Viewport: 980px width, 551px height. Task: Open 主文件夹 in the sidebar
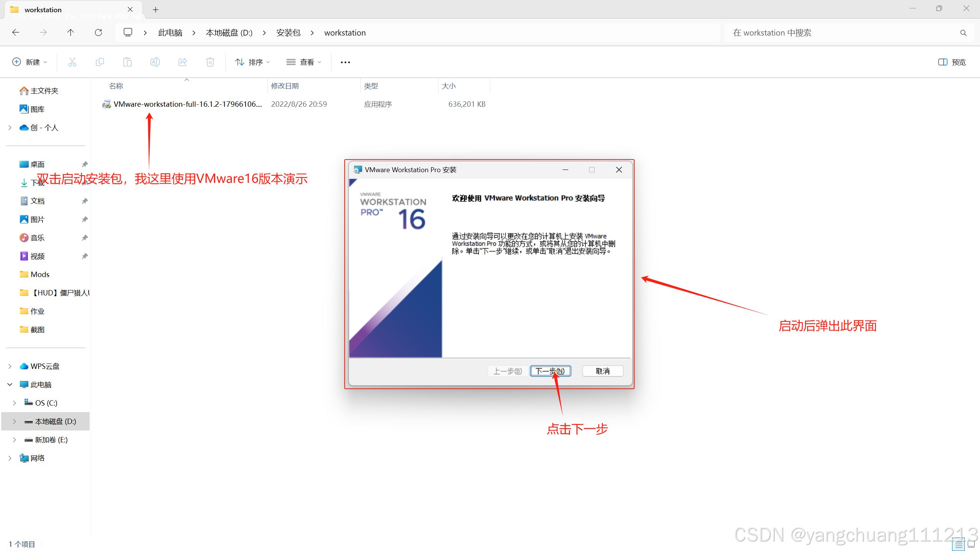tap(44, 91)
